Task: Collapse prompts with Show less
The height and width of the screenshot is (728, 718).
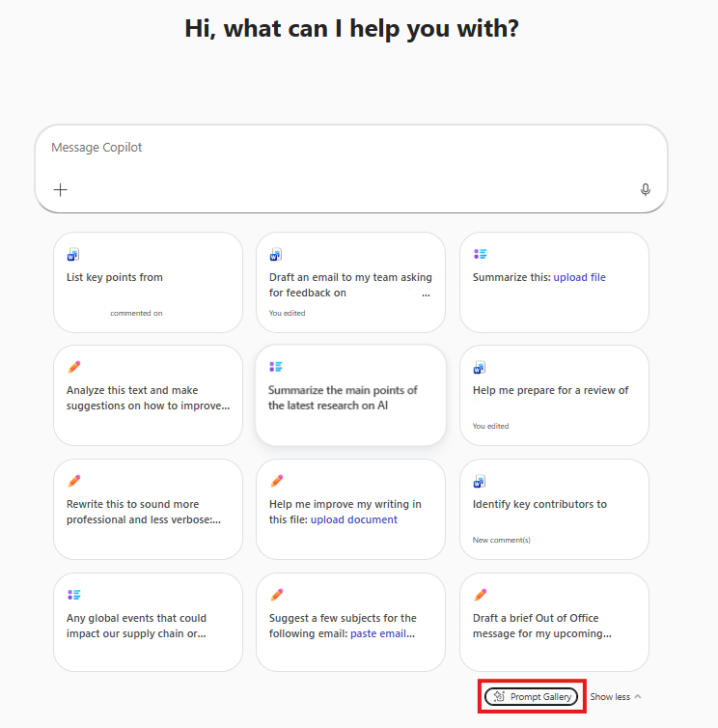Action: click(x=616, y=696)
